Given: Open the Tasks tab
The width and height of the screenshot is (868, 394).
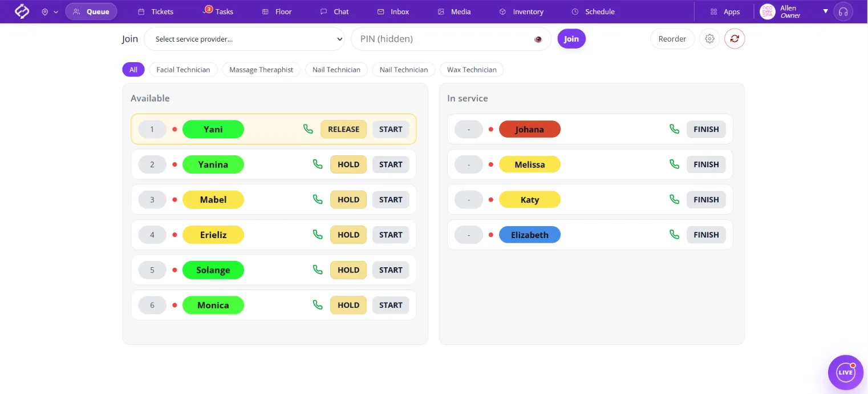Looking at the screenshot, I should coord(218,11).
